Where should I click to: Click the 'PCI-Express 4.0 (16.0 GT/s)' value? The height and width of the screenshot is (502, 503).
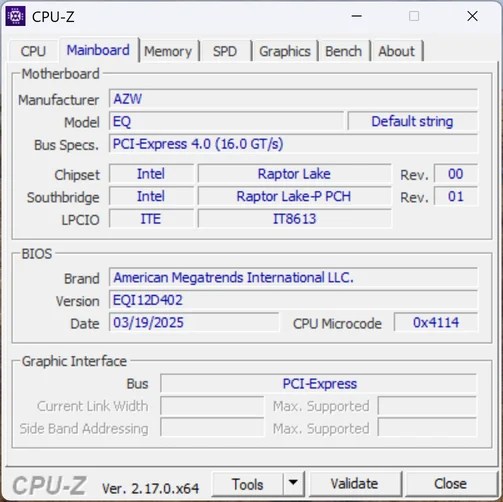click(x=293, y=144)
